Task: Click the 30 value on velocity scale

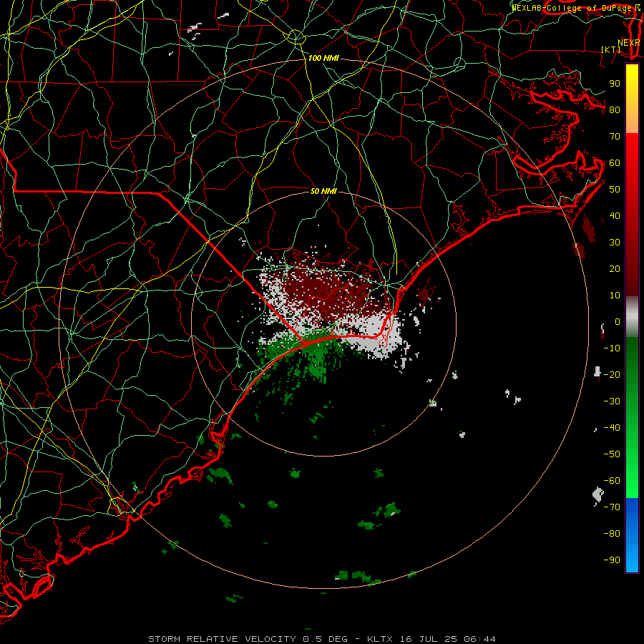Action: [x=615, y=243]
